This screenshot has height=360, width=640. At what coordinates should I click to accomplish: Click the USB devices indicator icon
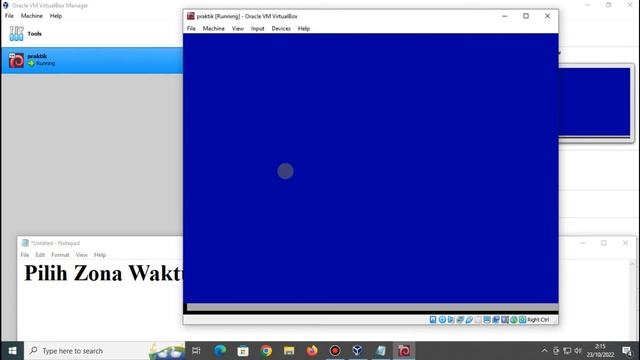[x=469, y=320]
